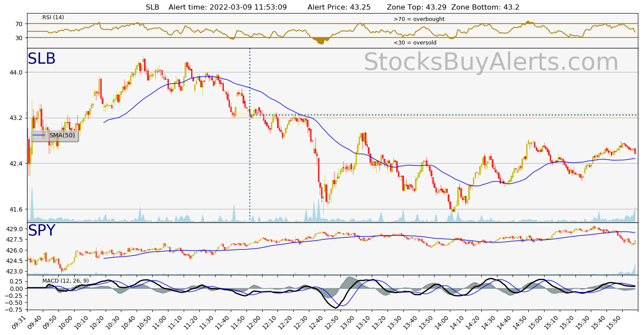The image size is (644, 335).
Task: Click the vertical dotted alert time line
Action: coord(250,135)
